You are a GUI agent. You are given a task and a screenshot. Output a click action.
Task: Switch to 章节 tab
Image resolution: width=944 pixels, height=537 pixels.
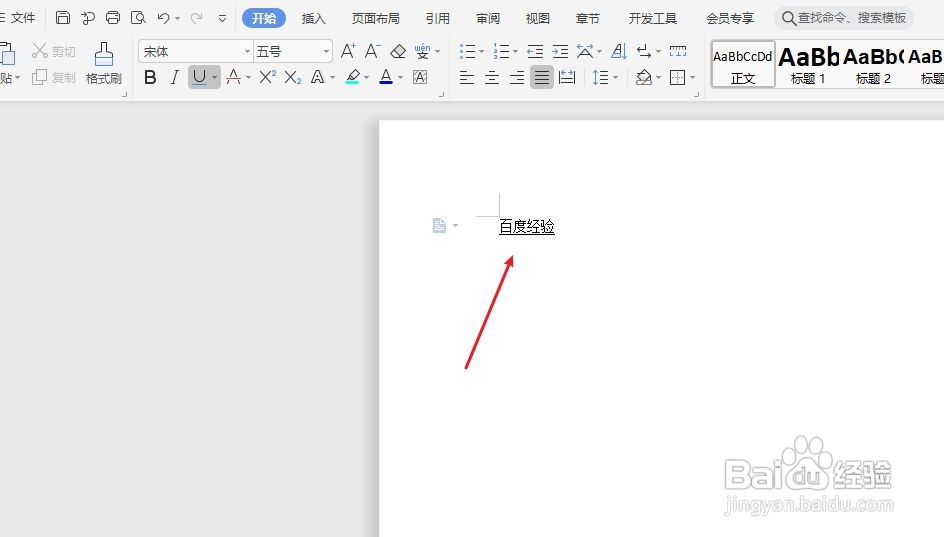[588, 18]
